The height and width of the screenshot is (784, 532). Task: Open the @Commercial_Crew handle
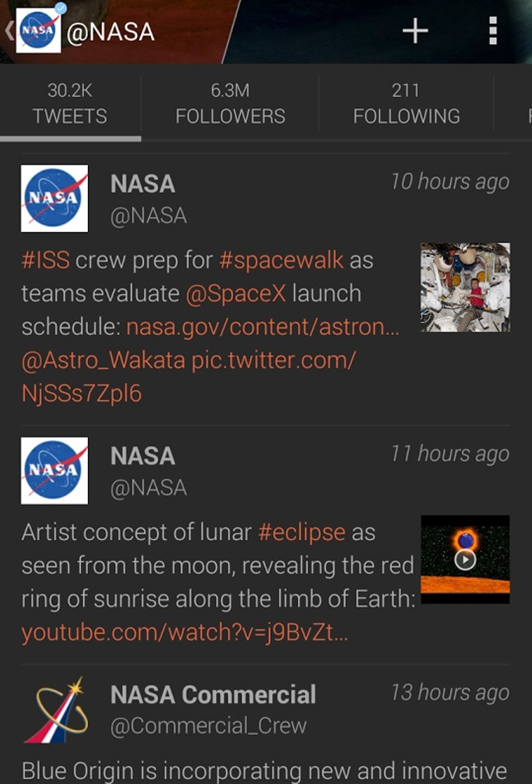click(x=209, y=726)
